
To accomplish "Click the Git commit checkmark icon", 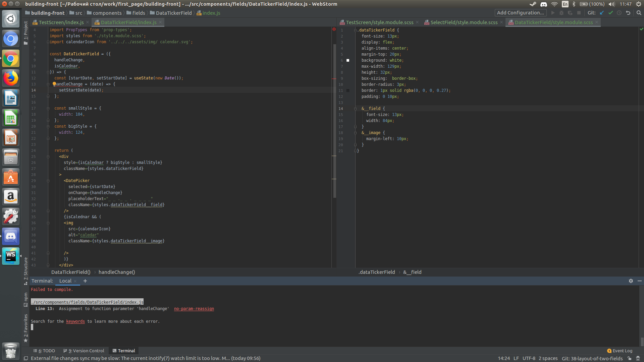I will tap(610, 13).
